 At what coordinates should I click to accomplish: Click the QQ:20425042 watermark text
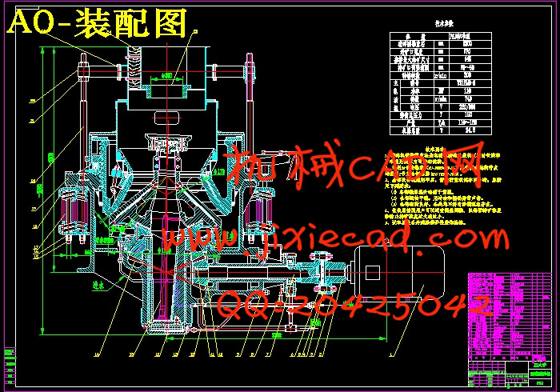(x=352, y=304)
